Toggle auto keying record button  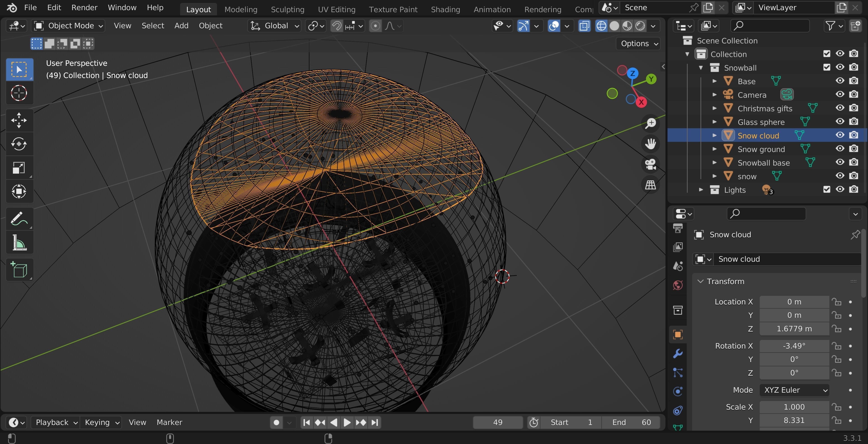(277, 423)
